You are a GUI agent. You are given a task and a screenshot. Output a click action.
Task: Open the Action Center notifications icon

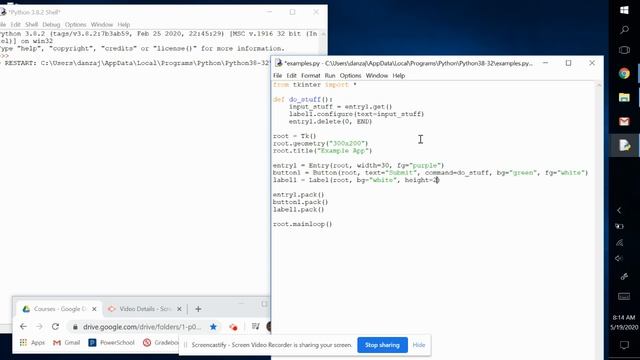[624, 345]
